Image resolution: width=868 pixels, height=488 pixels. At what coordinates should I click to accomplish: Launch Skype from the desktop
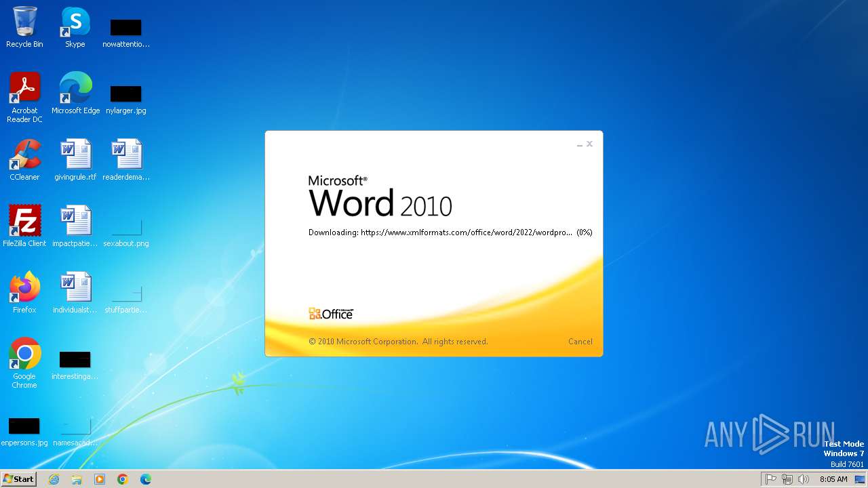[x=75, y=27]
